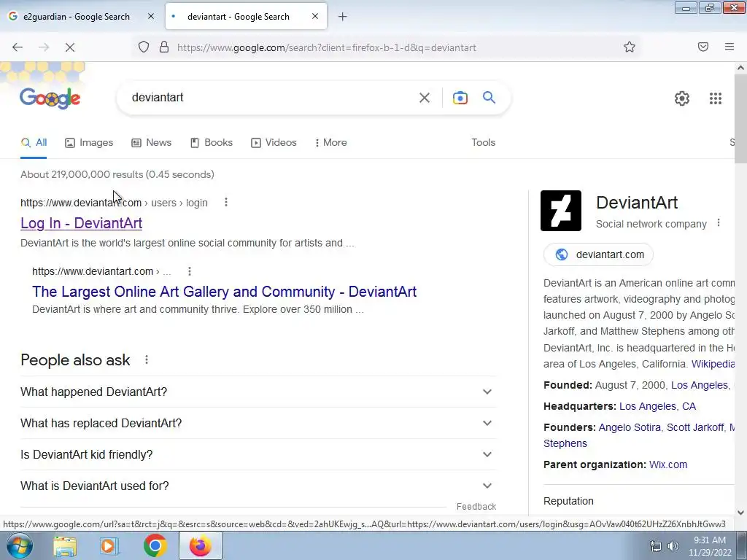Click Firefox taskbar button
This screenshot has height=560, width=747.
point(200,545)
